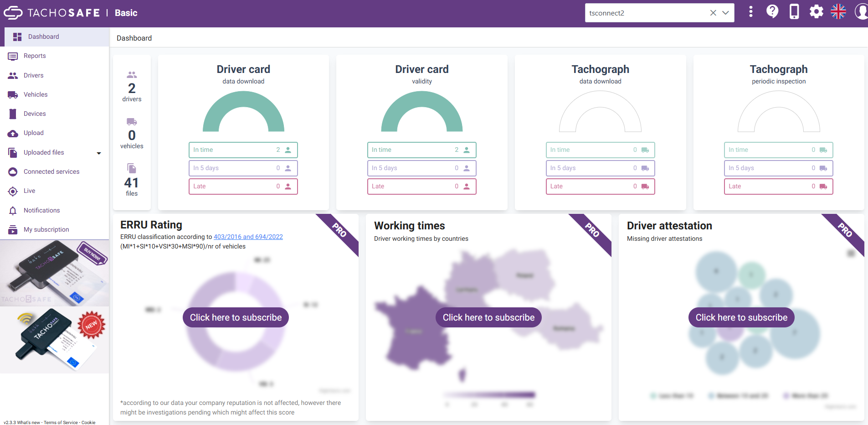Click subscribe button on Driver attestation card
Viewport: 868px width, 425px height.
click(741, 317)
